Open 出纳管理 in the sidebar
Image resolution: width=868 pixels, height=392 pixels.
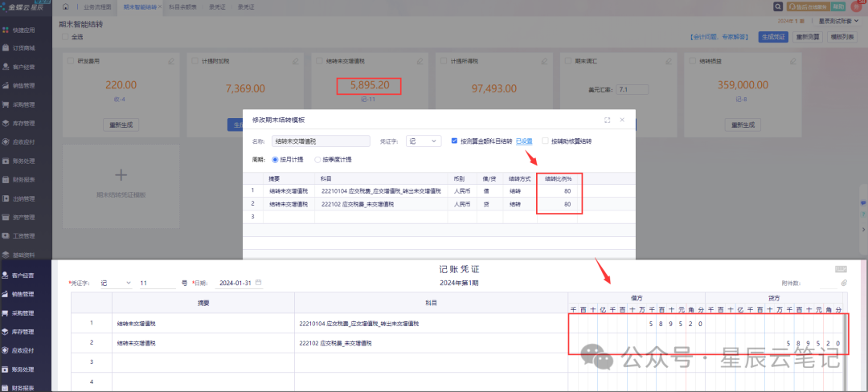pos(25,198)
